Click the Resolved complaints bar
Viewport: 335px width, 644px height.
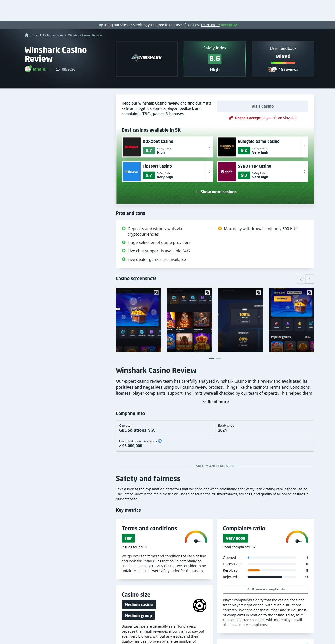(272, 570)
